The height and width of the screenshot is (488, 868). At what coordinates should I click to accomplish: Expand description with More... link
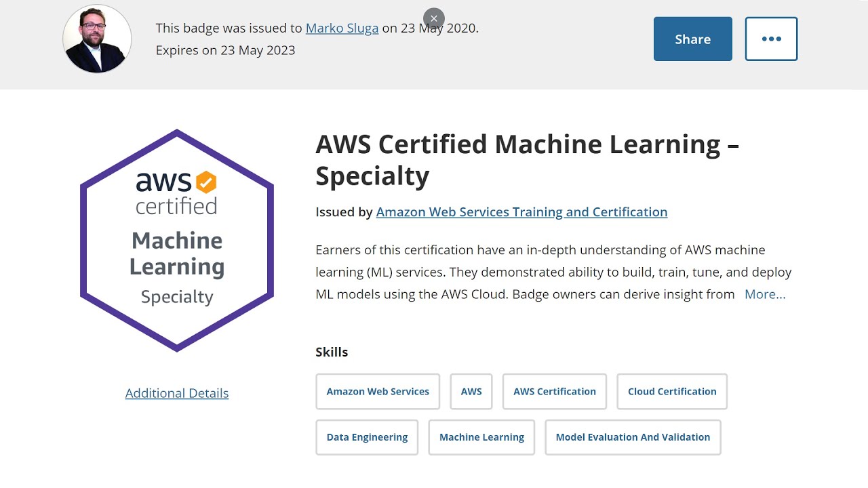765,294
